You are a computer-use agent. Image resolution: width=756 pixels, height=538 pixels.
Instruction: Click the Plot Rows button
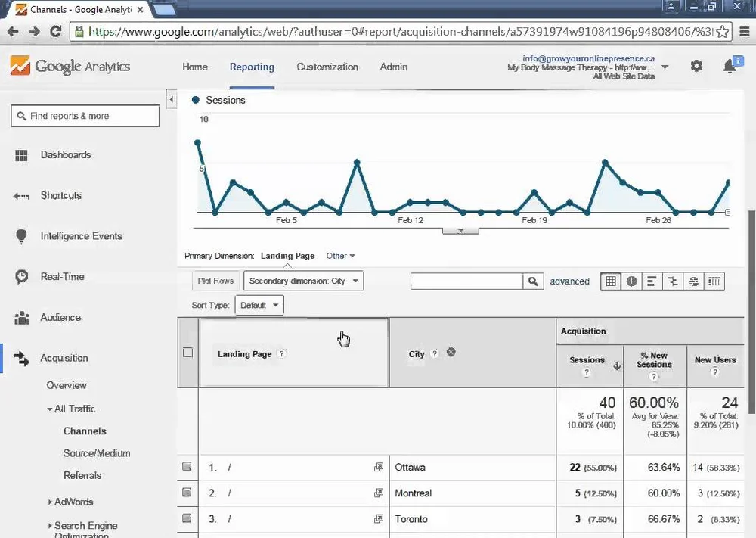(x=215, y=281)
